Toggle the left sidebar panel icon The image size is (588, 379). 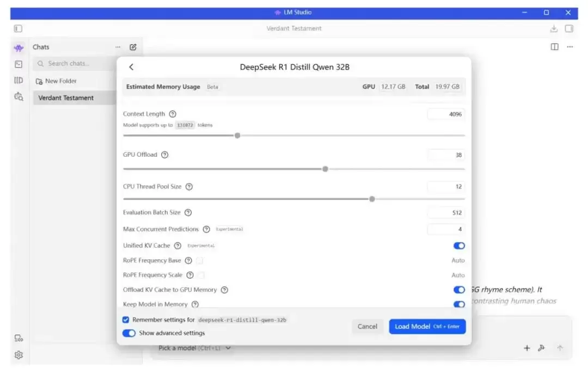point(18,28)
